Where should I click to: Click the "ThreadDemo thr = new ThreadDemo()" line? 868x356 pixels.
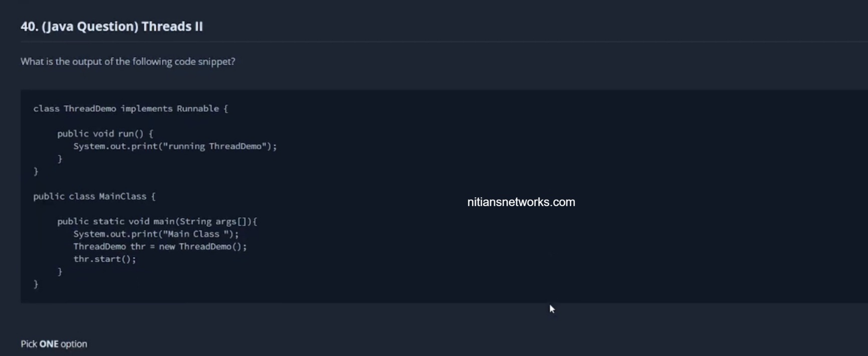coord(160,247)
